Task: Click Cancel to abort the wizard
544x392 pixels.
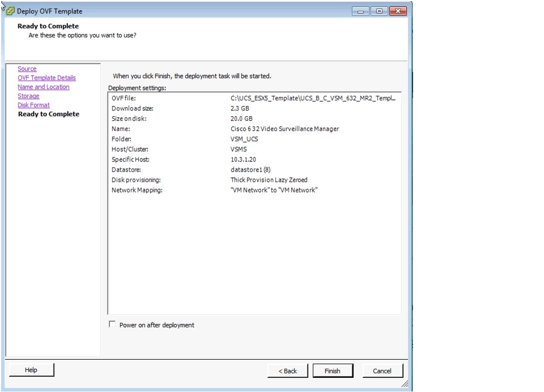Action: 382,370
